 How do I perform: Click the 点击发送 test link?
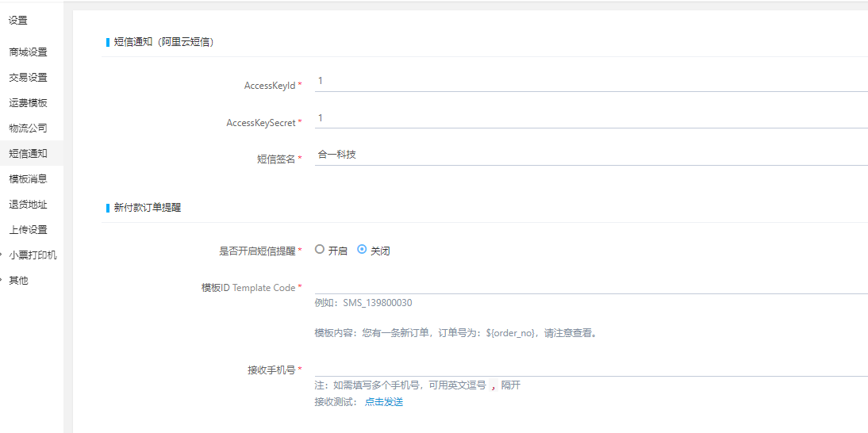coord(384,402)
